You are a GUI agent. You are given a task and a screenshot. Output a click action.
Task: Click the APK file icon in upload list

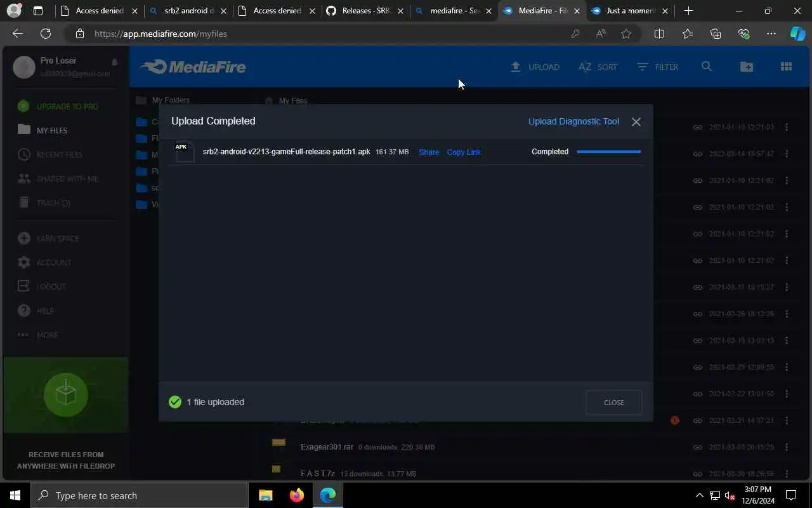point(185,152)
